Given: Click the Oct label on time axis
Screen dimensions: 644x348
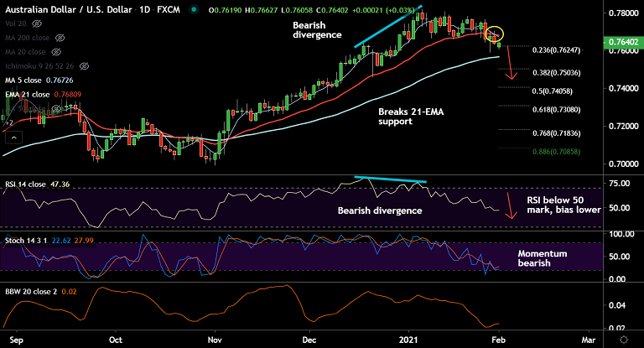Looking at the screenshot, I should point(116,340).
